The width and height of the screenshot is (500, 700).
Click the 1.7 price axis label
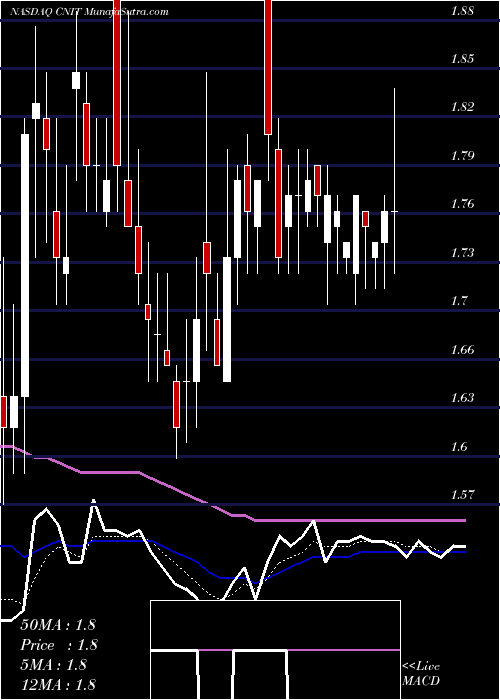click(458, 300)
